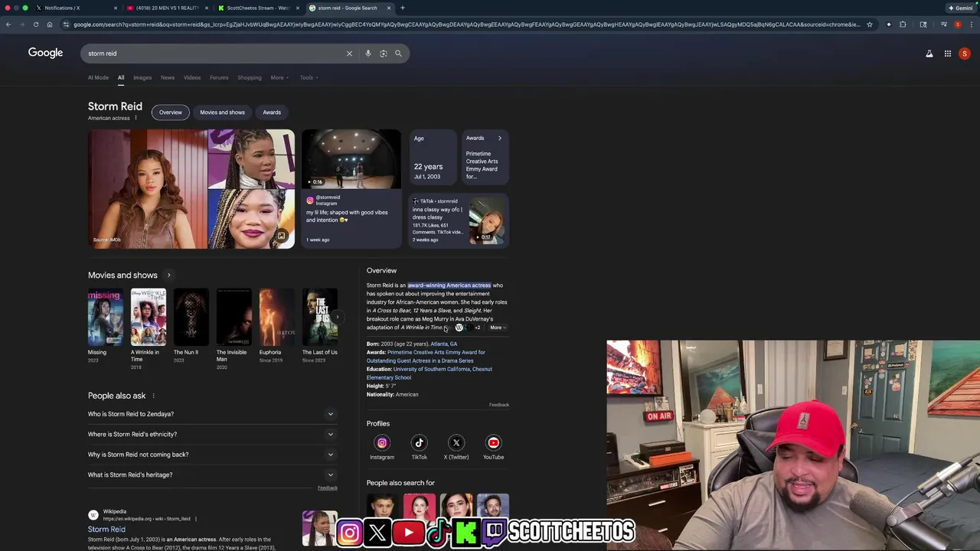Viewport: 980px width, 551px height.
Task: Open the More search filters dropdown
Action: 279,77
